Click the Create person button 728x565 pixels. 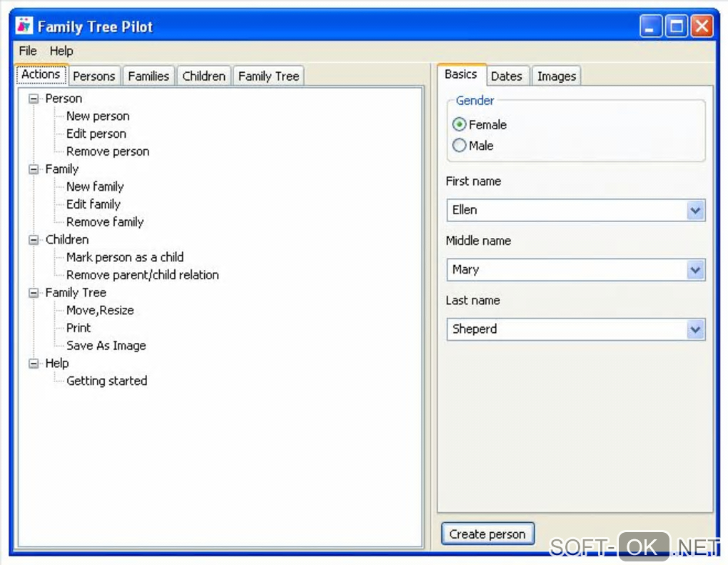pos(487,534)
